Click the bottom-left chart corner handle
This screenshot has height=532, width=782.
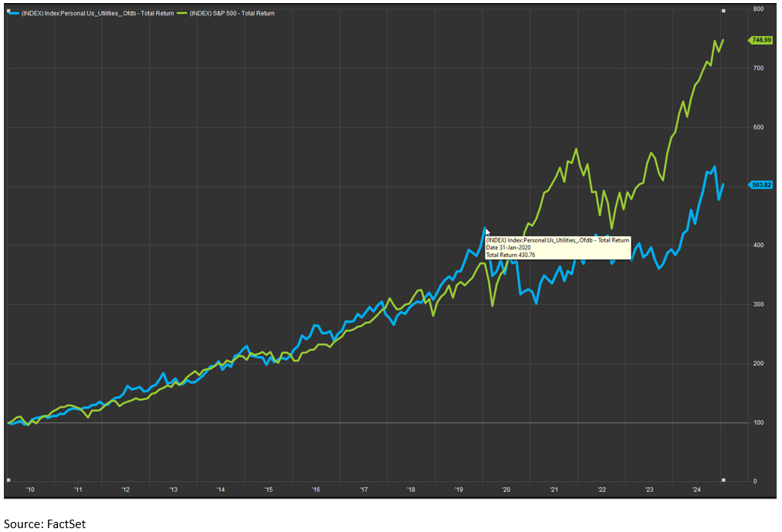pyautogui.click(x=8, y=480)
